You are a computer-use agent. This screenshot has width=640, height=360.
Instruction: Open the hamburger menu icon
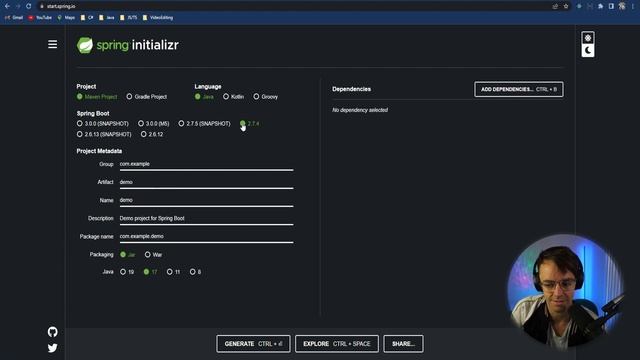(53, 44)
